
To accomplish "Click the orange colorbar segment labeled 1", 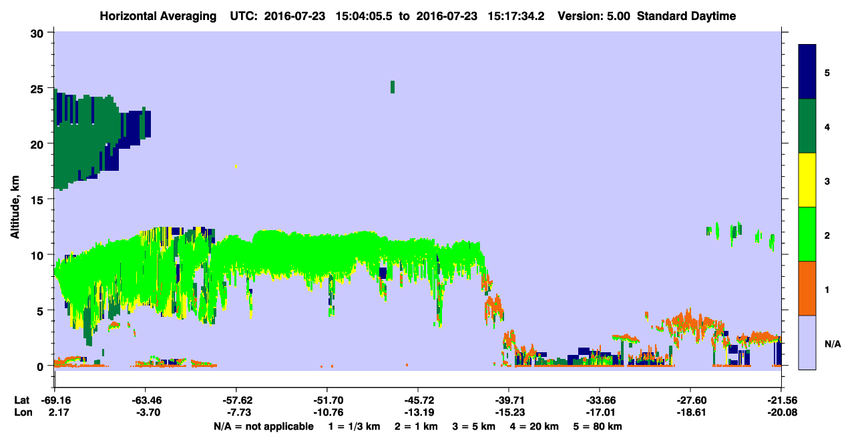I will point(807,288).
